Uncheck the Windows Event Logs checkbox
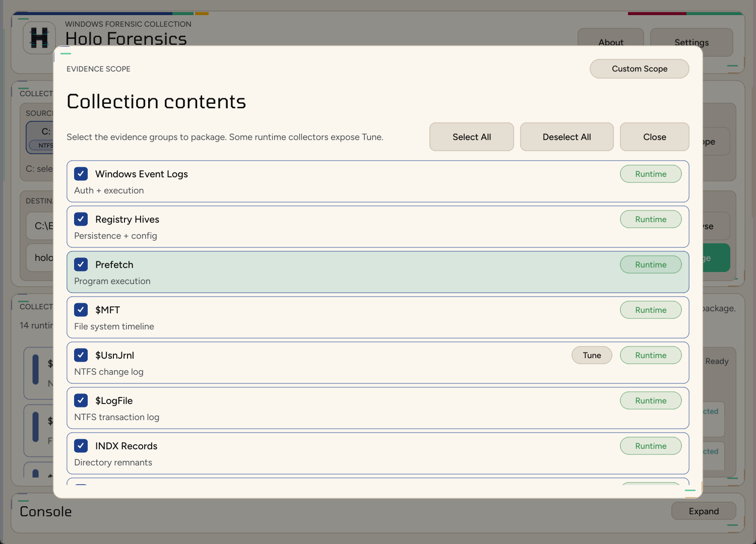 (81, 174)
